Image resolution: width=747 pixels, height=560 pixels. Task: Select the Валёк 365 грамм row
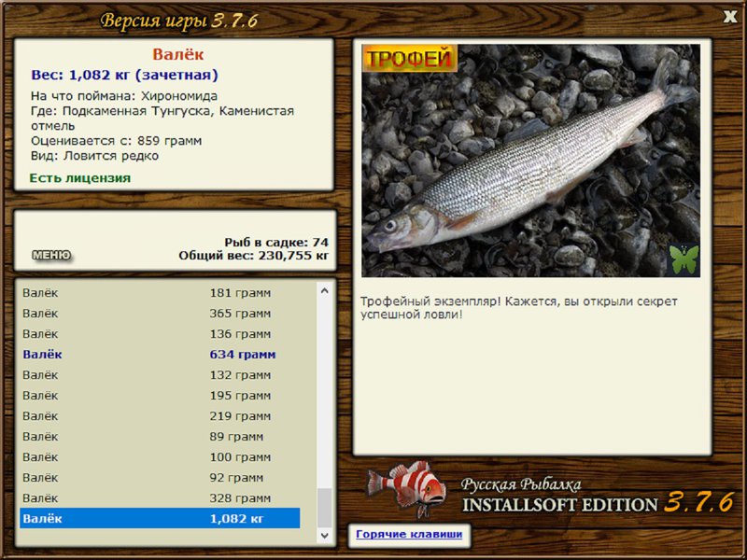click(160, 314)
